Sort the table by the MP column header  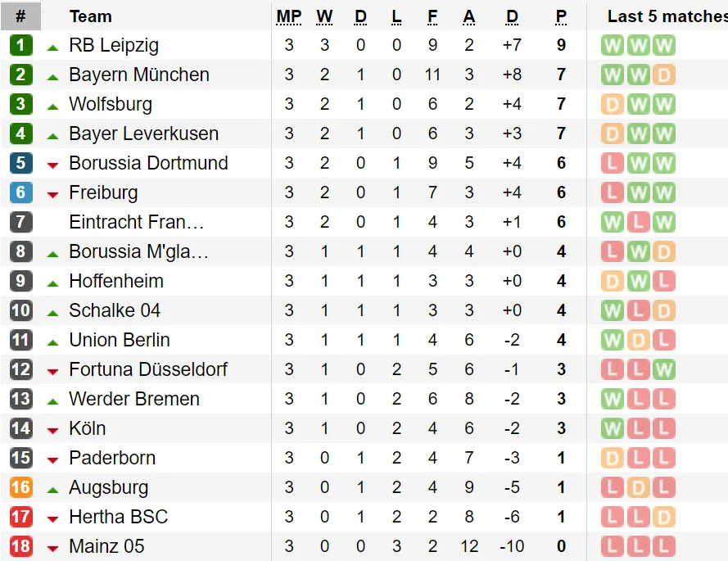[288, 16]
